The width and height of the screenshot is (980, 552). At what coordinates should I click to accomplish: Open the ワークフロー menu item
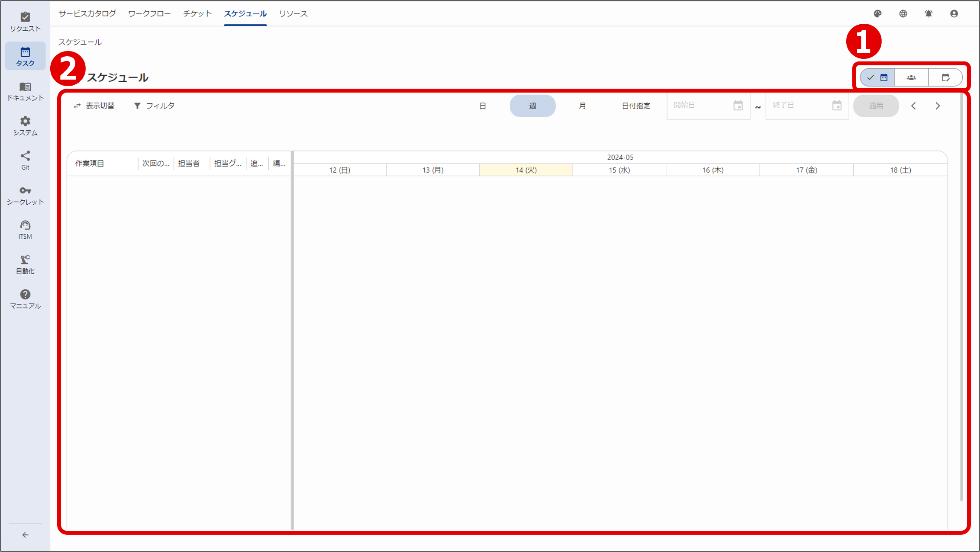pyautogui.click(x=148, y=13)
